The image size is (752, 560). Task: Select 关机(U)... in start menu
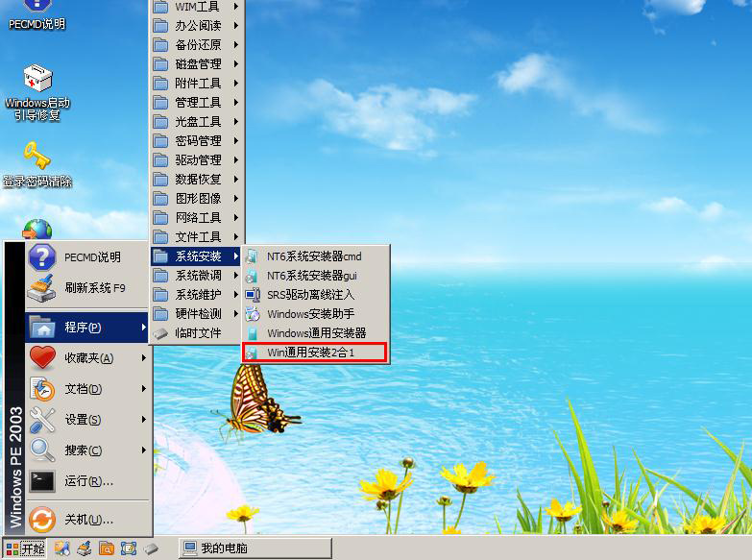tap(87, 520)
